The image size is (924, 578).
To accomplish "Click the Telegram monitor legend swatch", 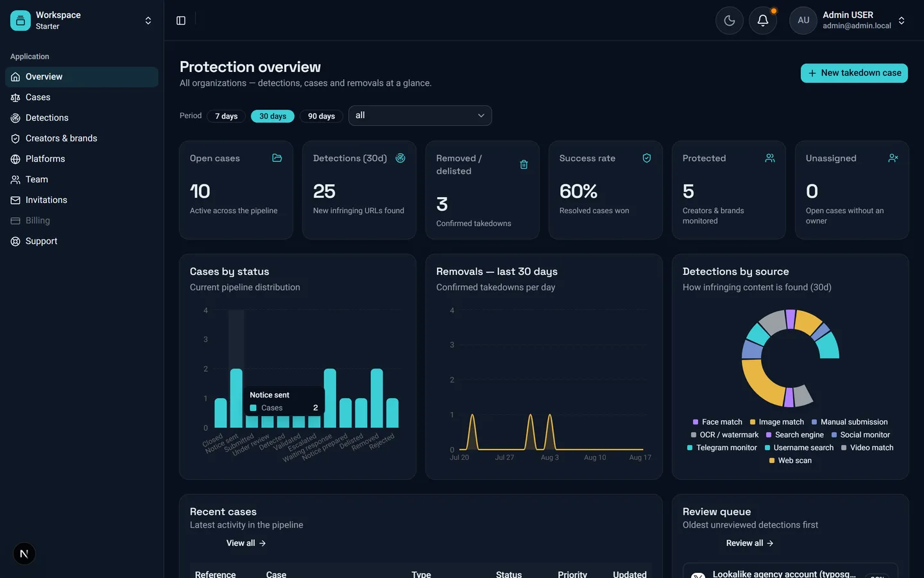I will [x=690, y=448].
